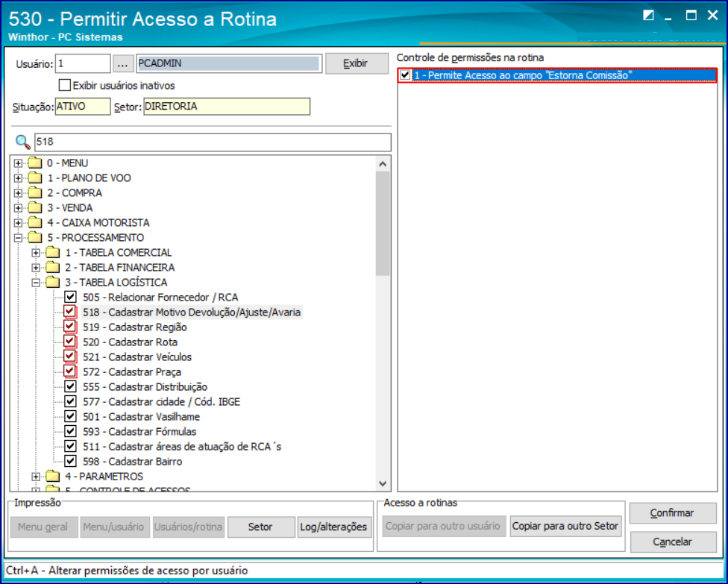Click the folder icon for 0 - MENU
The width and height of the screenshot is (728, 584).
[35, 163]
